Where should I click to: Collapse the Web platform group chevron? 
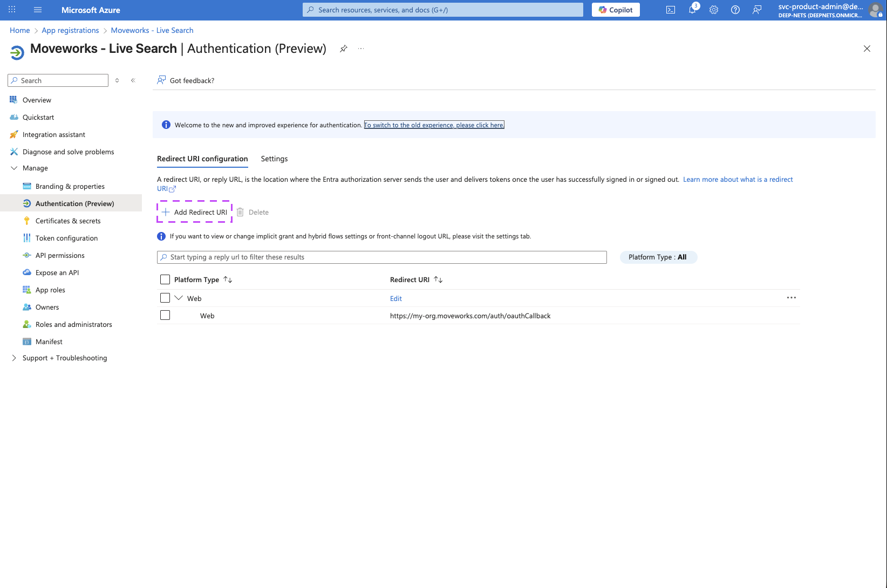tap(179, 298)
